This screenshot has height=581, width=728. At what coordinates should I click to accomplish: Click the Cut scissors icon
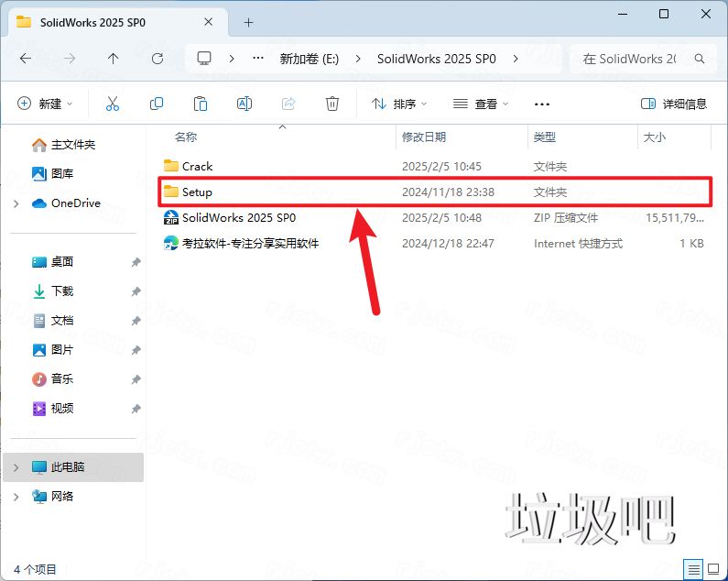[113, 104]
